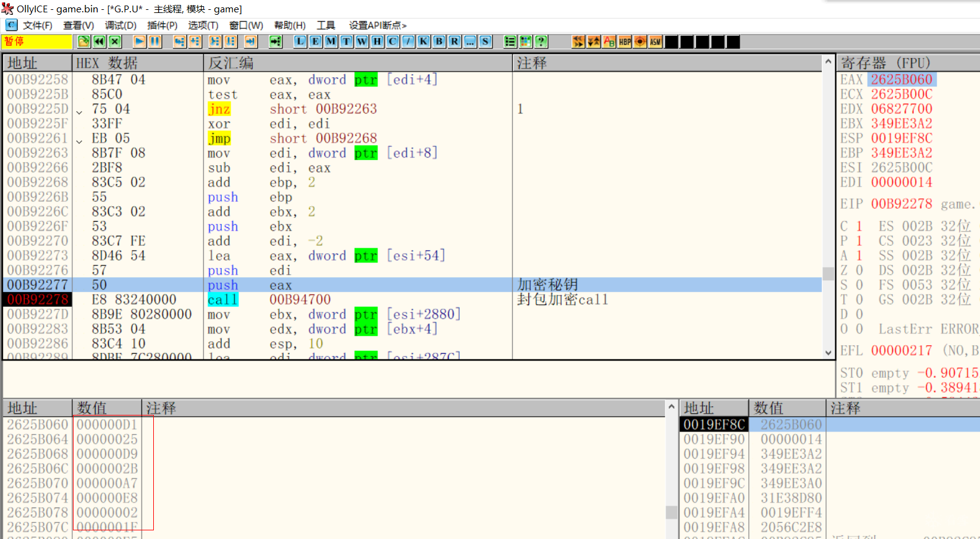The image size is (980, 539).
Task: Open the Breakpoints window (B button)
Action: click(x=439, y=41)
